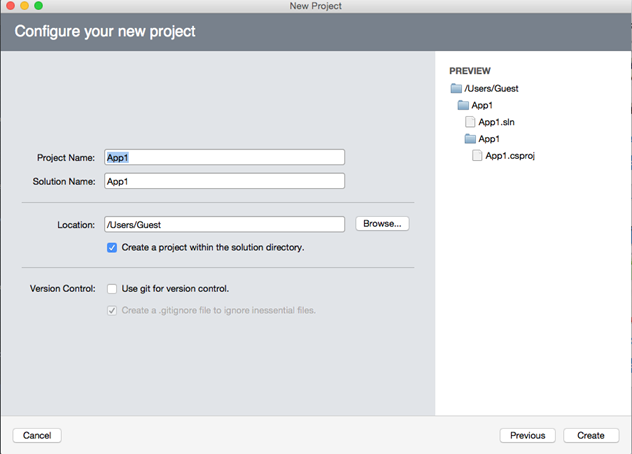Click the nested App1 project folder icon
The image size is (632, 454).
(x=470, y=139)
